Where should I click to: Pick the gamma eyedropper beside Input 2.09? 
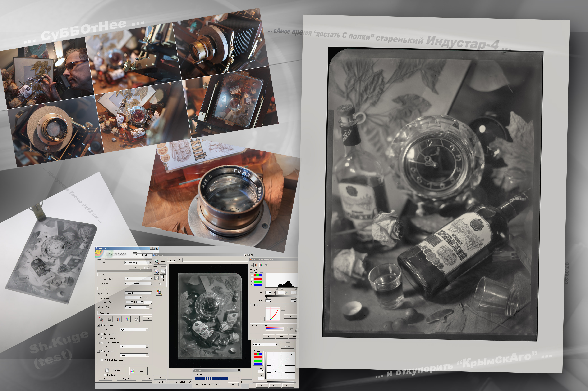[286, 293]
